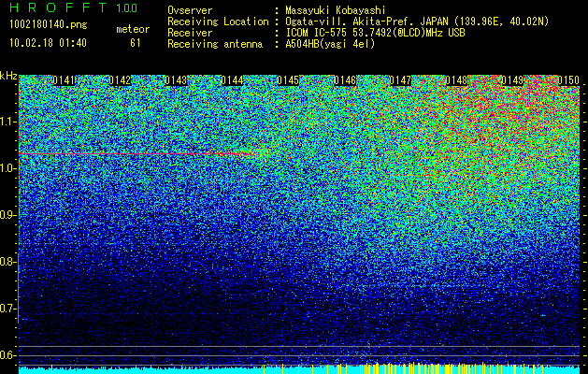Click the Receiver field label
Image resolution: width=588 pixels, height=374 pixels.
(190, 33)
